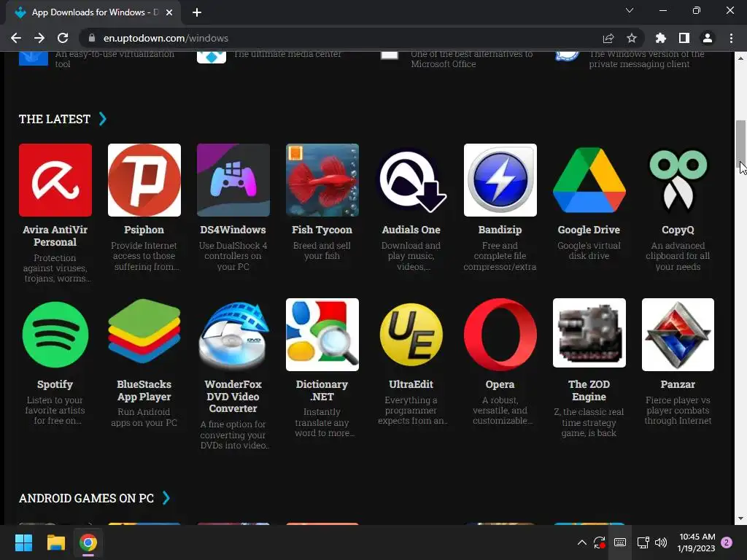Click the Bandizip lightning icon
Screen dimensions: 747x560
(x=500, y=180)
